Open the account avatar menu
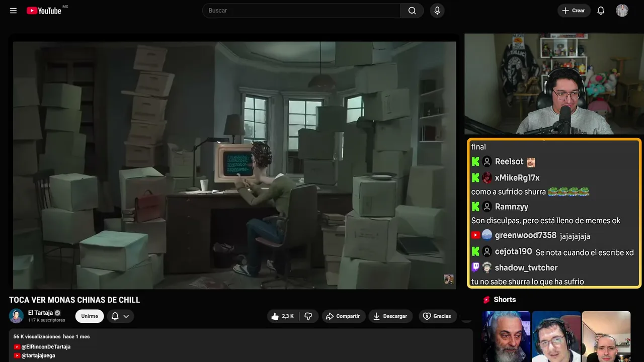This screenshot has width=644, height=362. (622, 11)
